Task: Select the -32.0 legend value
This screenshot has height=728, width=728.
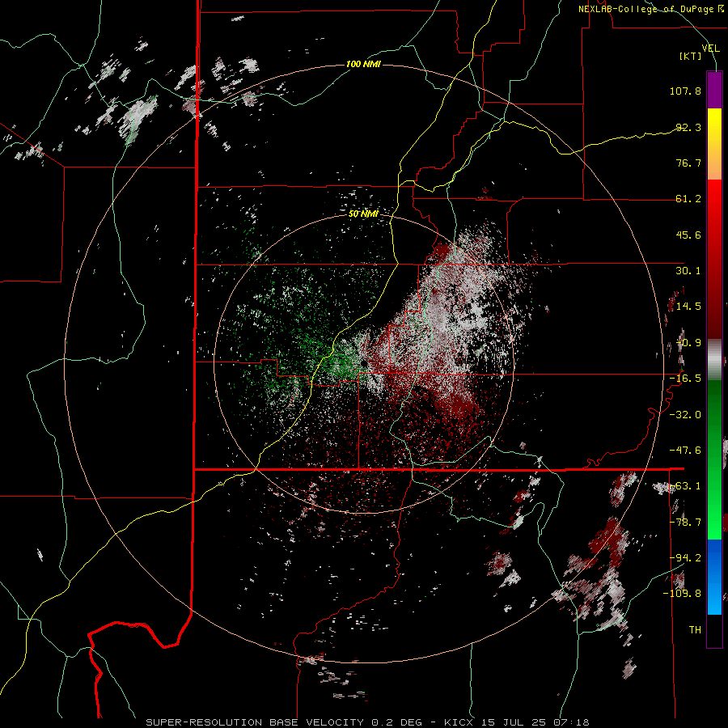Action: (685, 415)
